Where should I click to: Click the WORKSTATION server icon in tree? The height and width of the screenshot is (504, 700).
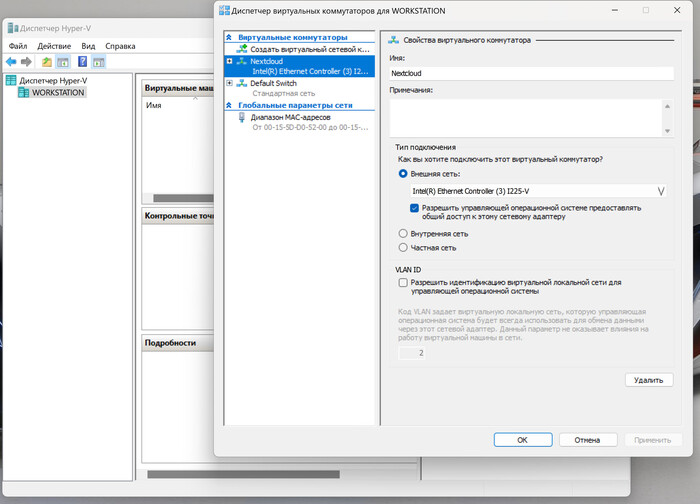(24, 92)
